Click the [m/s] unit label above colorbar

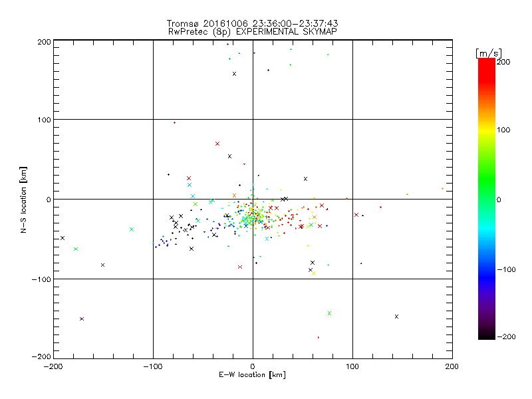[x=489, y=53]
